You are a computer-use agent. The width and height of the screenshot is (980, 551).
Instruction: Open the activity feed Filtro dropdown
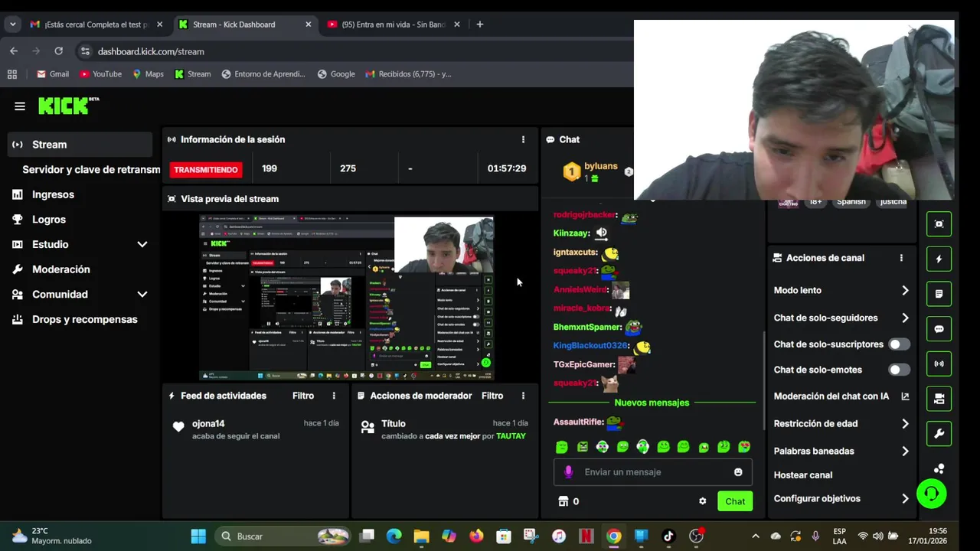[x=303, y=396]
